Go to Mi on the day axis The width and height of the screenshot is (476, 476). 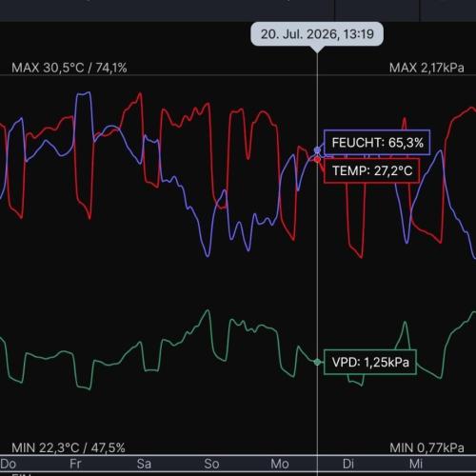(x=416, y=464)
